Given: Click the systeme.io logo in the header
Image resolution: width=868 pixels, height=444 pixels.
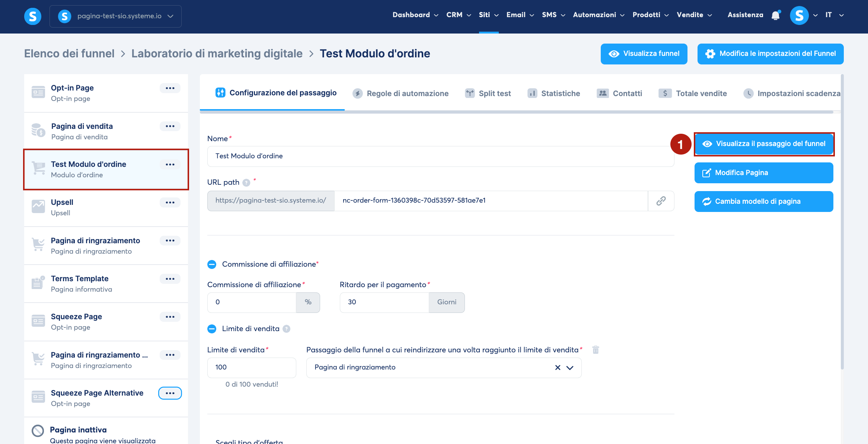Looking at the screenshot, I should point(33,16).
